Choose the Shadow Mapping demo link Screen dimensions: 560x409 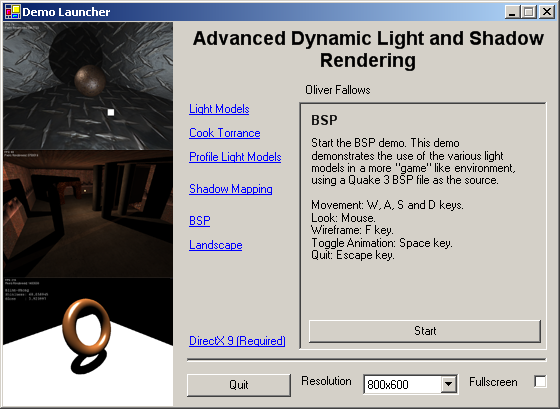[x=231, y=189]
